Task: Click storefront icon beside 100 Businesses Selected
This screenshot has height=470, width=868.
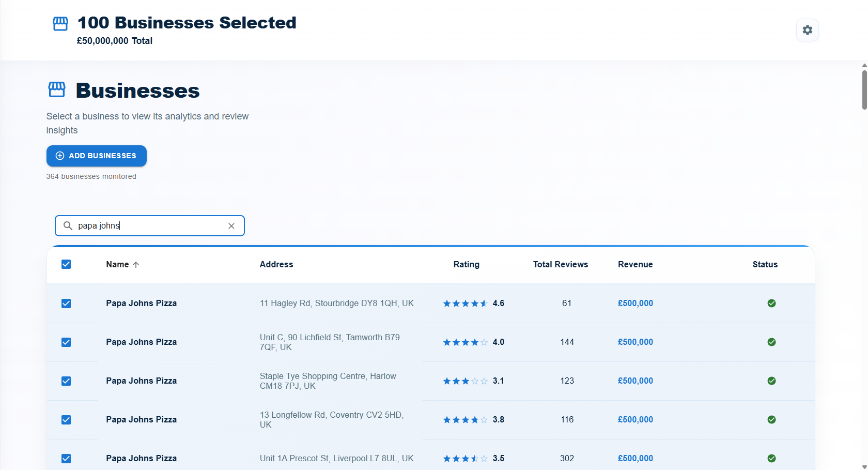Action: [x=60, y=23]
